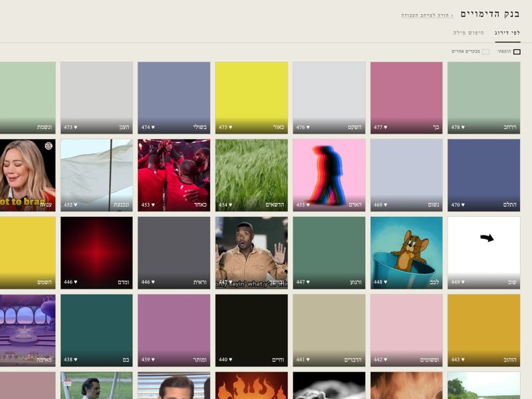The height and width of the screenshot is (399, 532).
Task: Open the white flag image ונכנעת
Action: [96, 175]
